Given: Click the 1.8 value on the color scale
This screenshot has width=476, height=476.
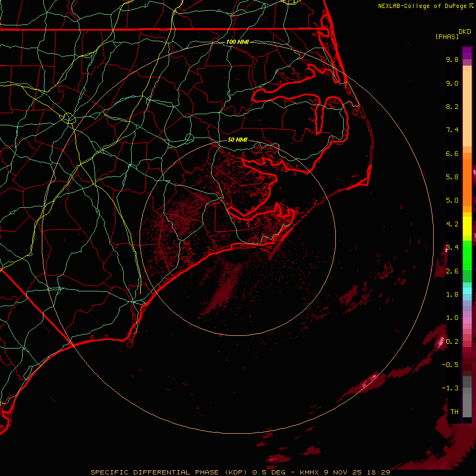Looking at the screenshot, I should pos(452,295).
